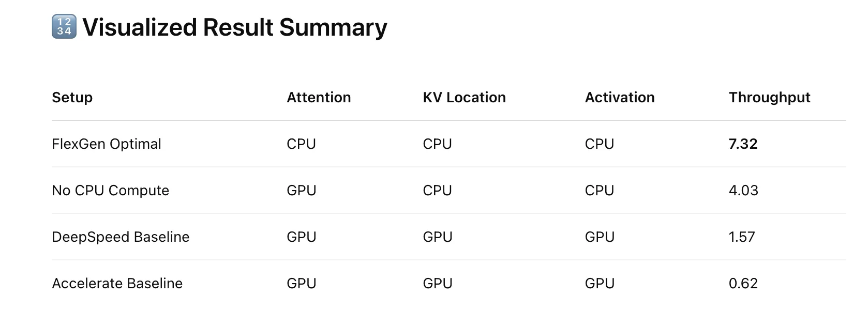Viewport: 868px width, 311px height.
Task: Click the 0.62 throughput value
Action: coord(743,283)
